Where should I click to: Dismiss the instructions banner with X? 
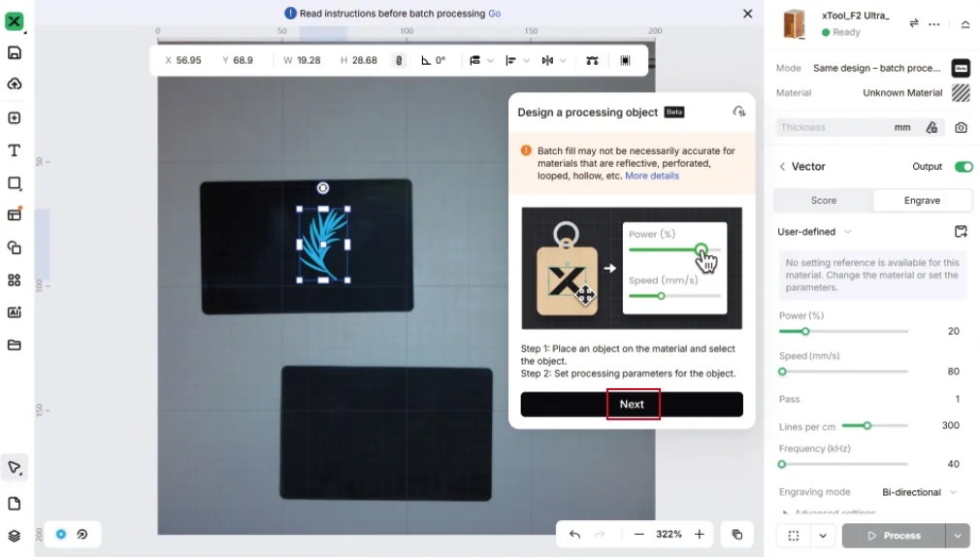747,14
